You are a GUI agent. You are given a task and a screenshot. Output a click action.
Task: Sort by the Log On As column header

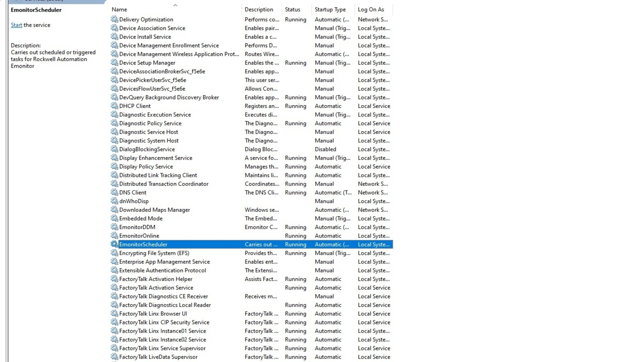[x=374, y=9]
